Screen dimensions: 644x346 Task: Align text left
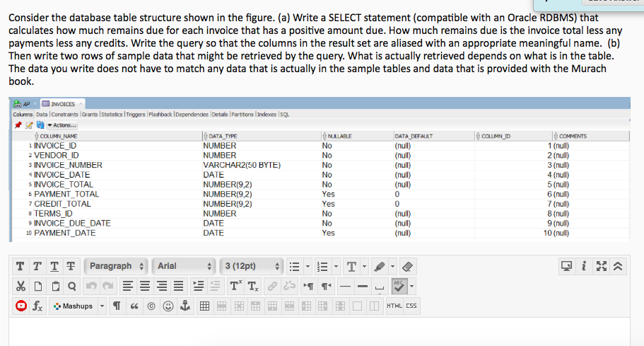[x=128, y=286]
